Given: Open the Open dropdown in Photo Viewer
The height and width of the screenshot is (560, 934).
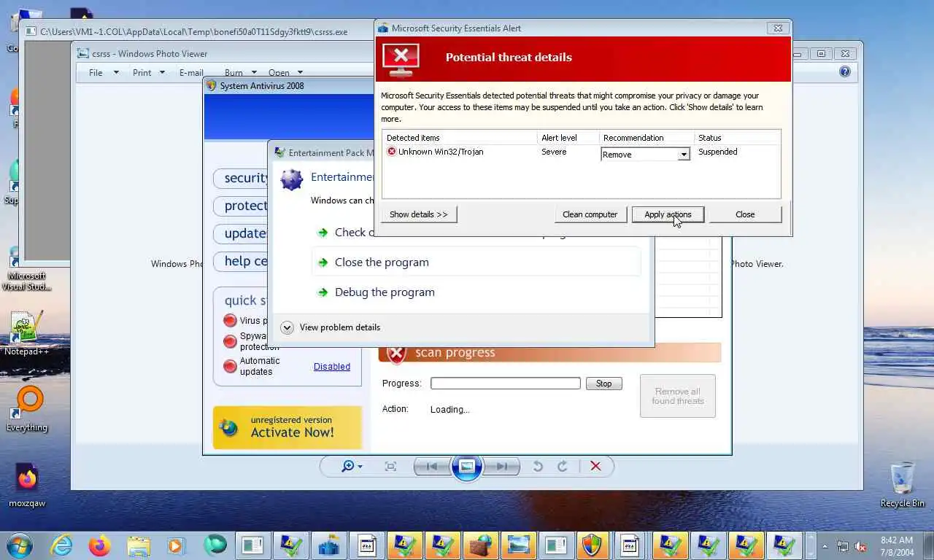Looking at the screenshot, I should (285, 72).
